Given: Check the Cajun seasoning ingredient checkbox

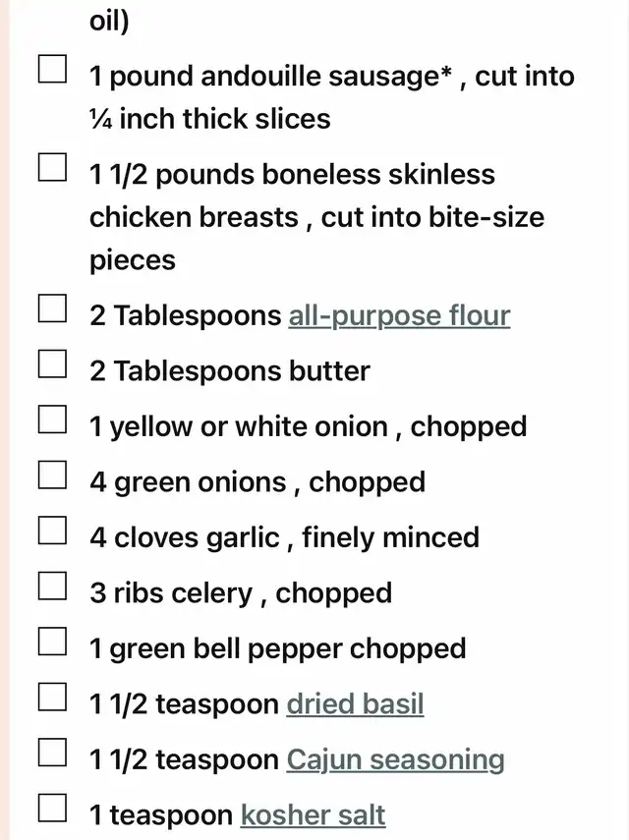Looking at the screenshot, I should (52, 755).
